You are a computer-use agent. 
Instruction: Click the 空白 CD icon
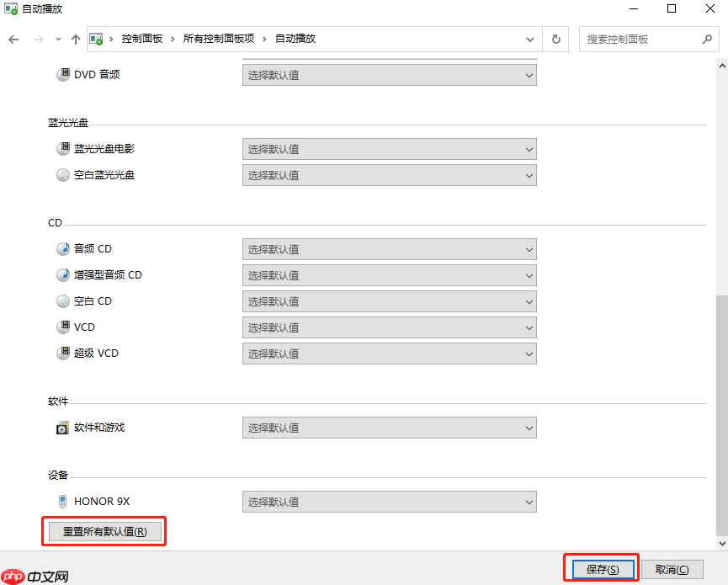point(63,300)
